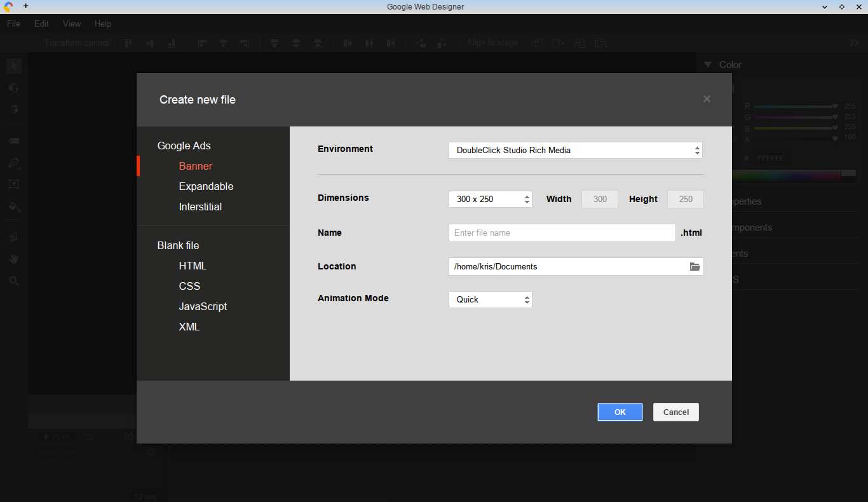Screen dimensions: 868x502
Task: Choose blank JavaScript file type
Action: pyautogui.click(x=203, y=306)
